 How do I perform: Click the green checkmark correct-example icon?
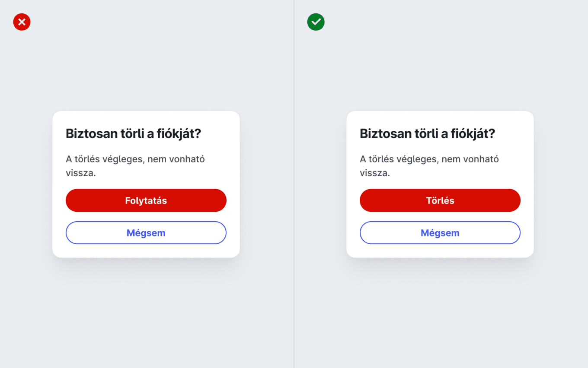(316, 22)
